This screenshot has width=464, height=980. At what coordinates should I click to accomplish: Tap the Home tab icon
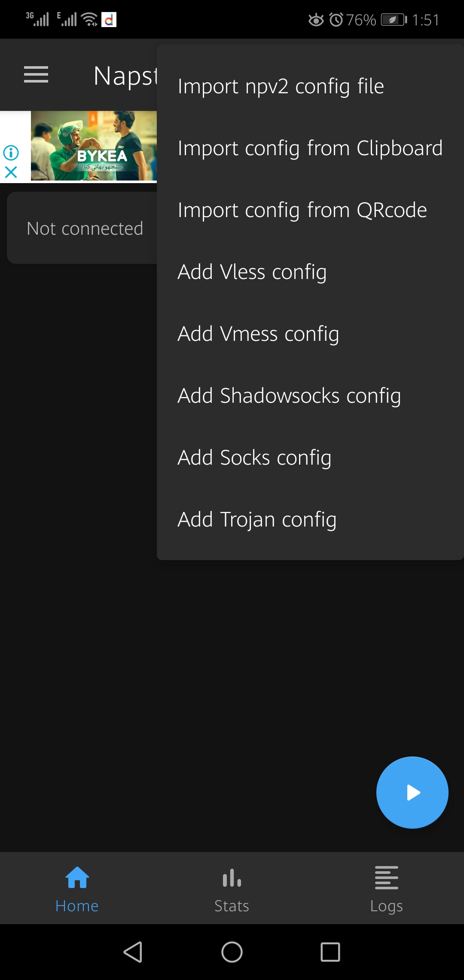[x=77, y=878]
